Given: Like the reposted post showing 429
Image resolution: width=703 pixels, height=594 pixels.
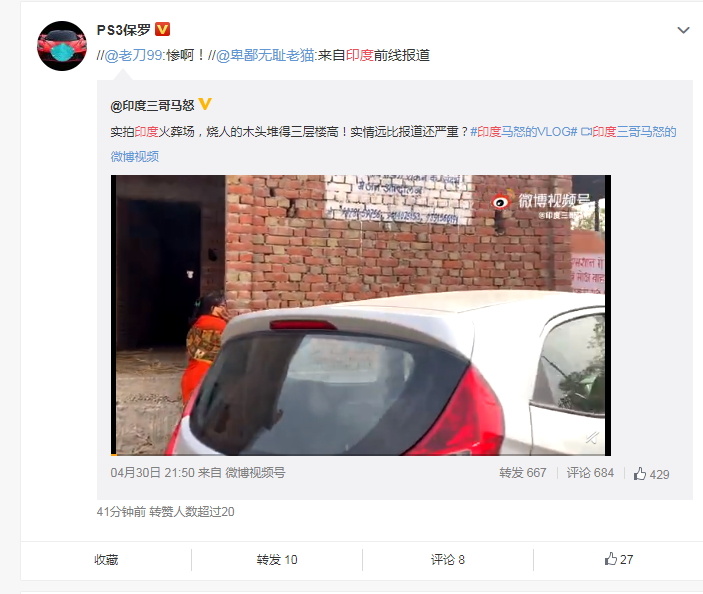Looking at the screenshot, I should tap(651, 474).
